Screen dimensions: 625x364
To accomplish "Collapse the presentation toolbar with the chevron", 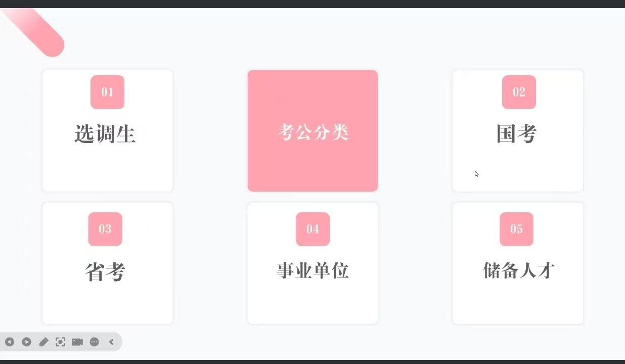I will (x=111, y=342).
